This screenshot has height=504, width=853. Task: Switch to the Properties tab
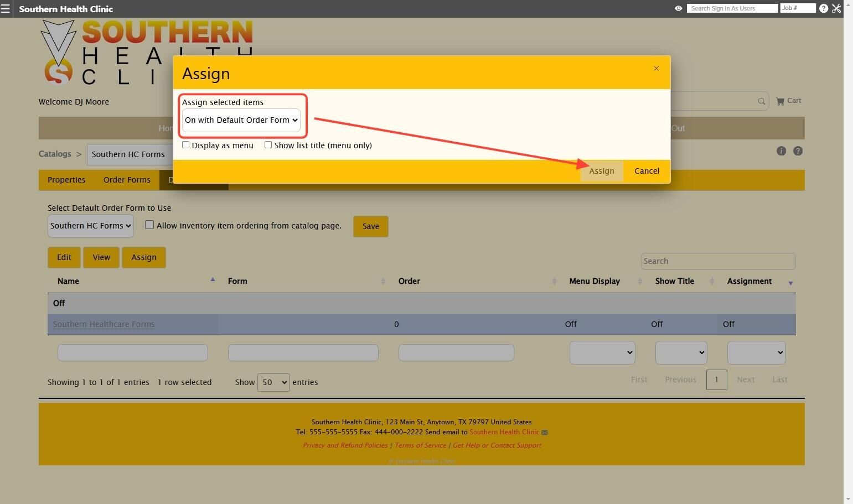pos(66,180)
